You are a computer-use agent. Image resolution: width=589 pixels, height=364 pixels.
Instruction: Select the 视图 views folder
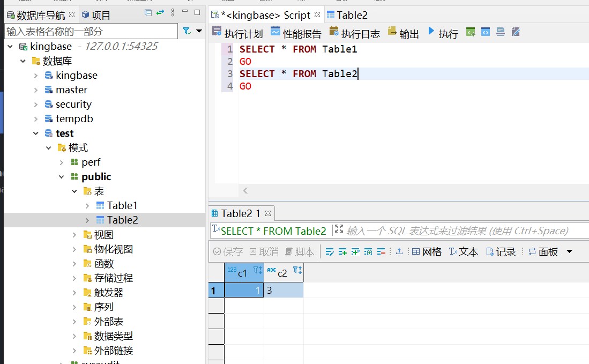pos(103,235)
